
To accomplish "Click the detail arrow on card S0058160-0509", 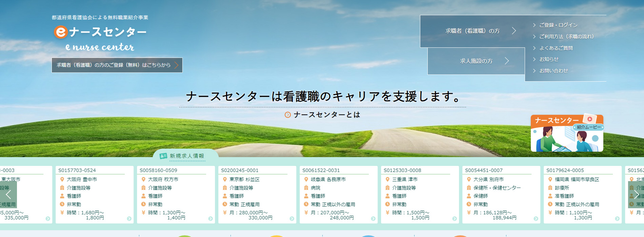I will (x=210, y=219).
